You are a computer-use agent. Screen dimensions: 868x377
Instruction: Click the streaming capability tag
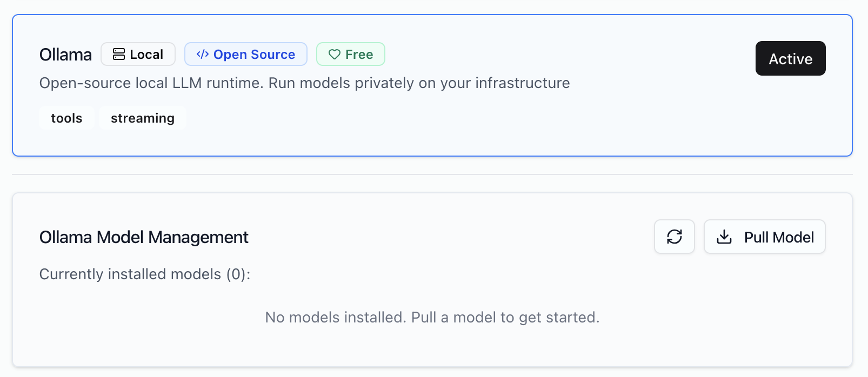pos(143,118)
